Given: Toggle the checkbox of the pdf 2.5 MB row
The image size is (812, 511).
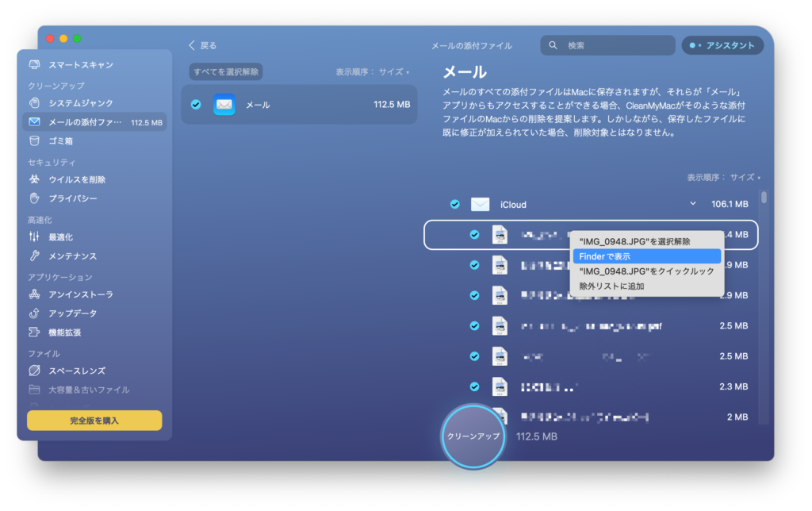Looking at the screenshot, I should [x=474, y=326].
